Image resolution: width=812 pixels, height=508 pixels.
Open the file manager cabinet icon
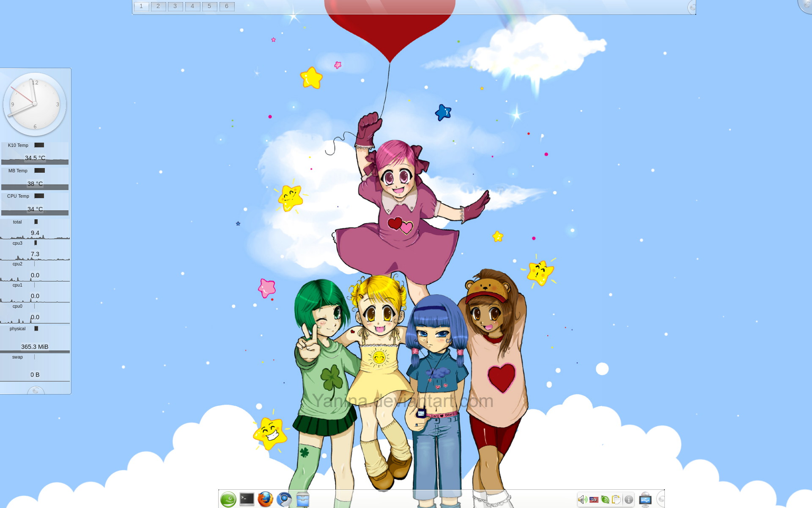(303, 500)
